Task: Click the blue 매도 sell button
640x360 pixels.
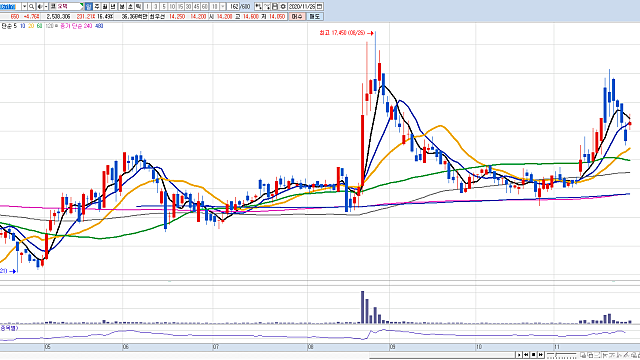Action: (x=314, y=16)
